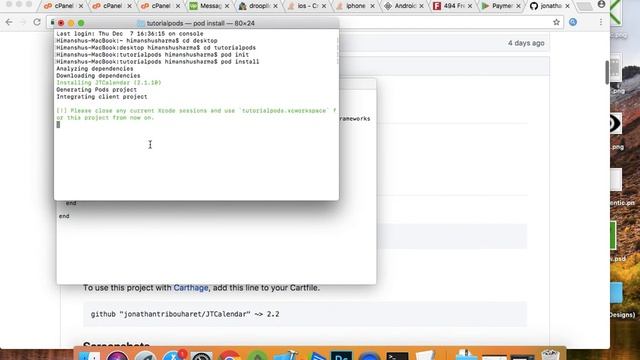Image resolution: width=640 pixels, height=360 pixels.
Task: Click Chrome's forward arrow
Action: click(23, 22)
